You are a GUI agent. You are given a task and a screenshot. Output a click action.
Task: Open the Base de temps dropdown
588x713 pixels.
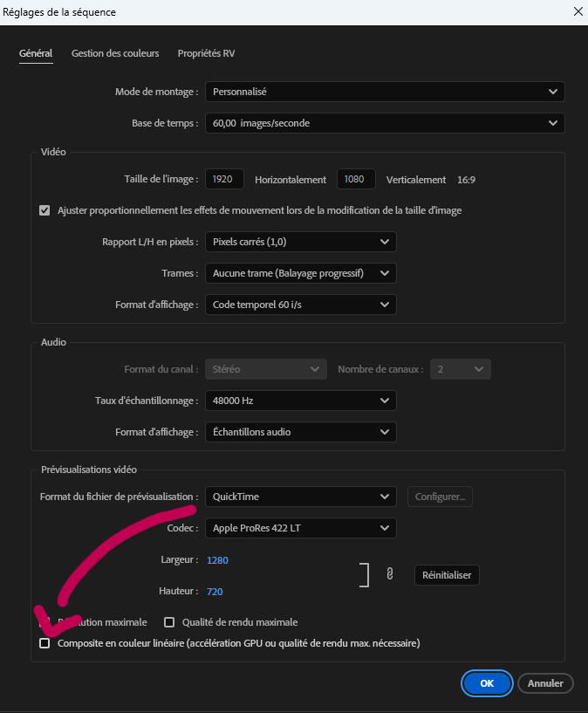[x=385, y=123]
